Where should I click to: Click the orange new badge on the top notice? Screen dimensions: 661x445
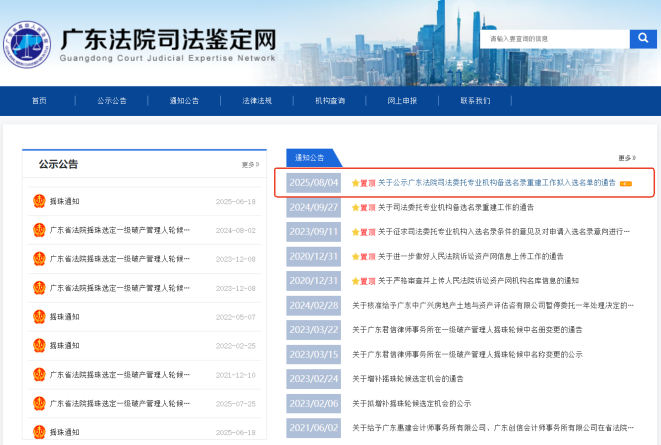(x=626, y=184)
